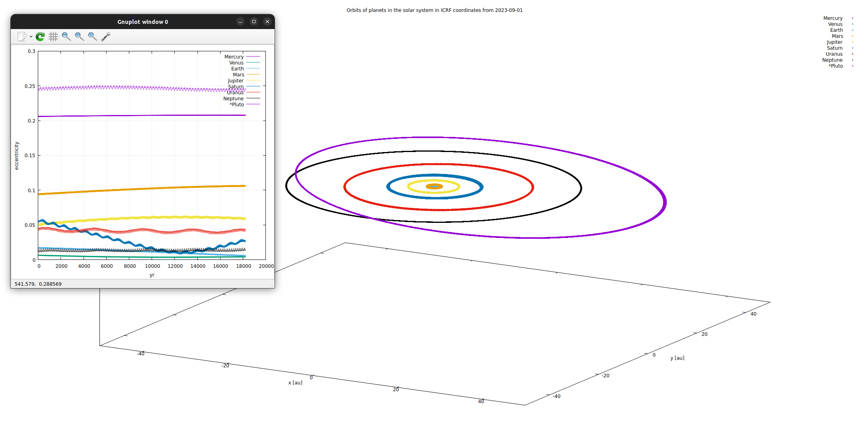
Task: Toggle Neptune in eccentricity plot legend
Action: click(233, 99)
